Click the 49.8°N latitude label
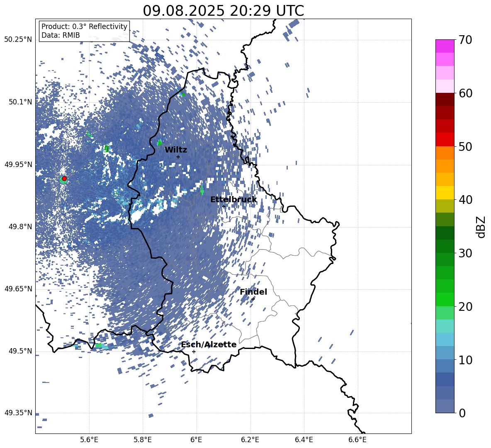Image resolution: width=491 pixels, height=448 pixels. tap(20, 227)
